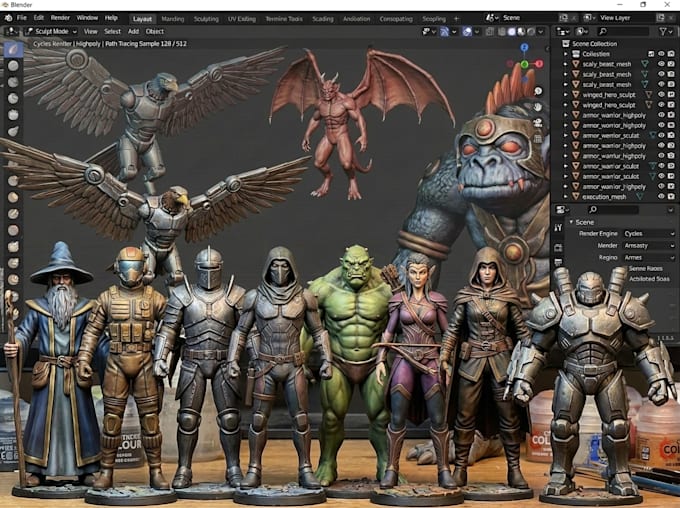
Task: Click the new scene icon next to Scene
Action: click(563, 18)
